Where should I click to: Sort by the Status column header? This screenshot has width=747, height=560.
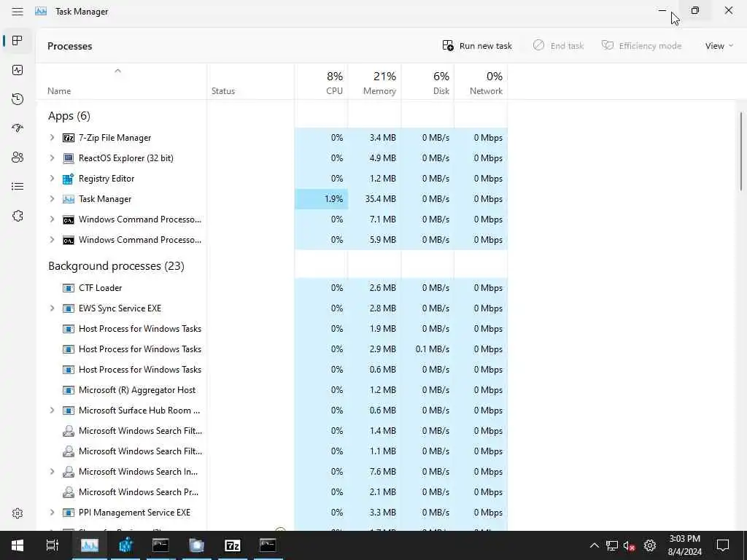251,82
